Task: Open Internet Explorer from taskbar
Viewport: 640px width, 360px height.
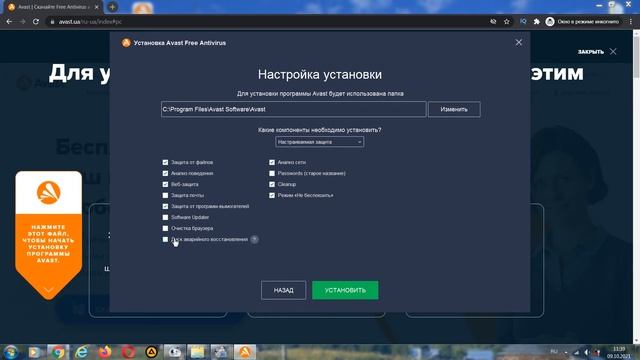Action: [81, 352]
